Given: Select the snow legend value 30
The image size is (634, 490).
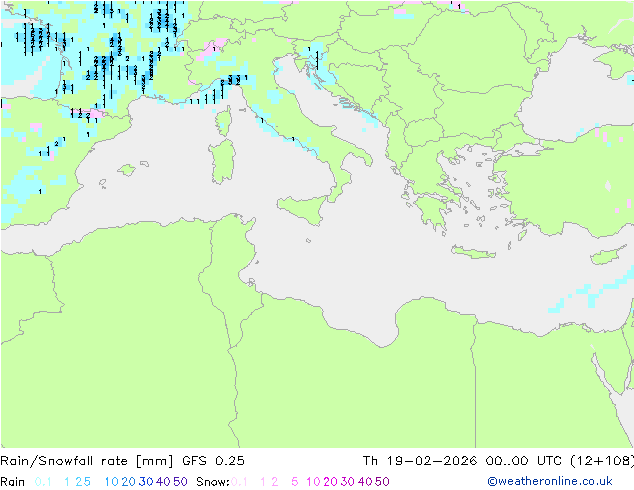Looking at the screenshot, I should 348,482.
